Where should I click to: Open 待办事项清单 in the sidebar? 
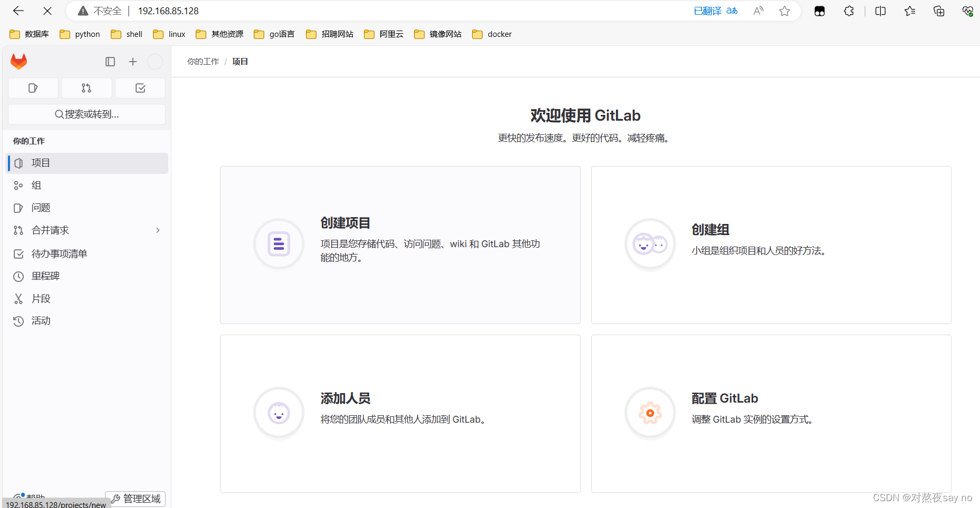pyautogui.click(x=87, y=254)
